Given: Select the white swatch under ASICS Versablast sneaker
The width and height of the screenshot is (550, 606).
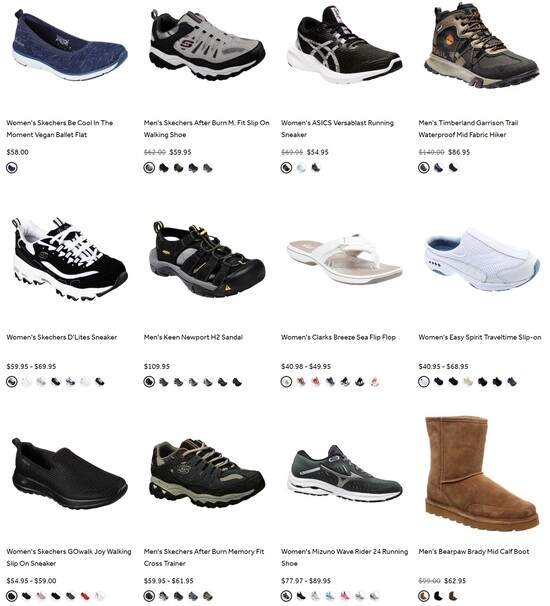Looking at the screenshot, I should [x=301, y=168].
